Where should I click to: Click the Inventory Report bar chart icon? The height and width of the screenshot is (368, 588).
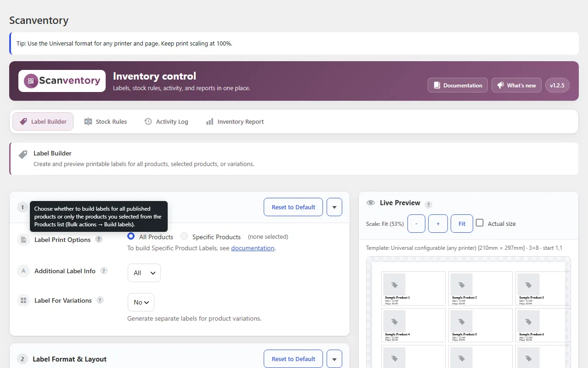point(209,121)
